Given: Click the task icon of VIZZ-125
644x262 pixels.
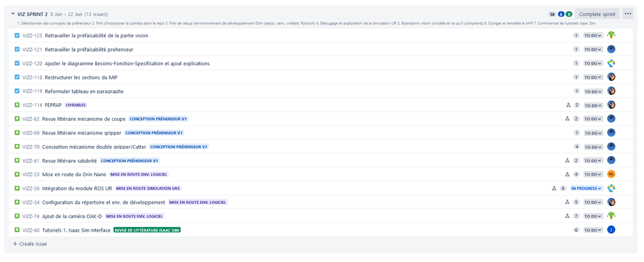Looking at the screenshot, I should (17, 35).
